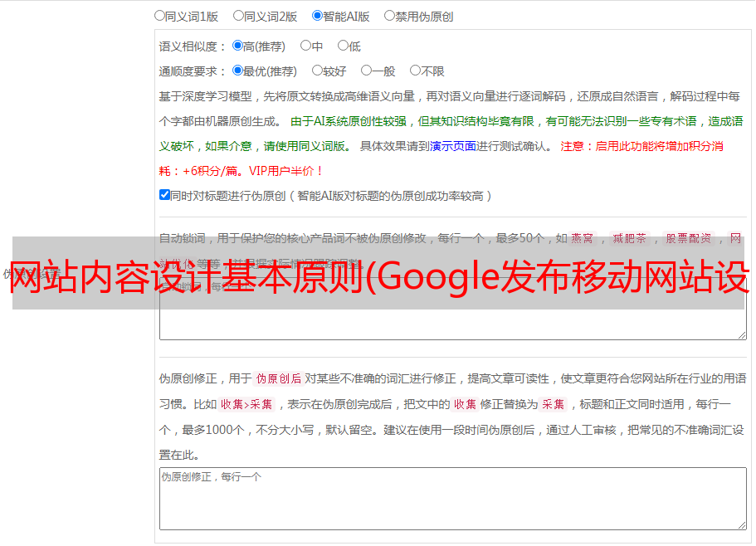The width and height of the screenshot is (756, 546).
Task: Click the red 网站内容设计基本原则 title banner
Action: [378, 273]
